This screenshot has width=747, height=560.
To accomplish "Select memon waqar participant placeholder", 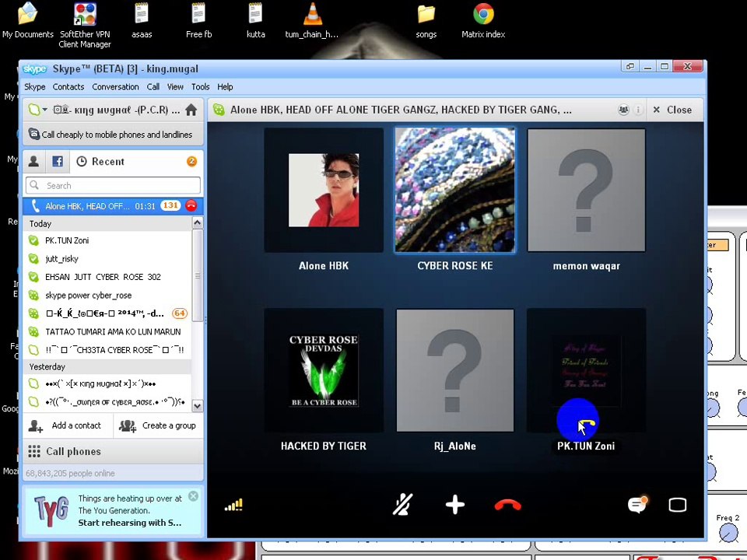I will (587, 190).
